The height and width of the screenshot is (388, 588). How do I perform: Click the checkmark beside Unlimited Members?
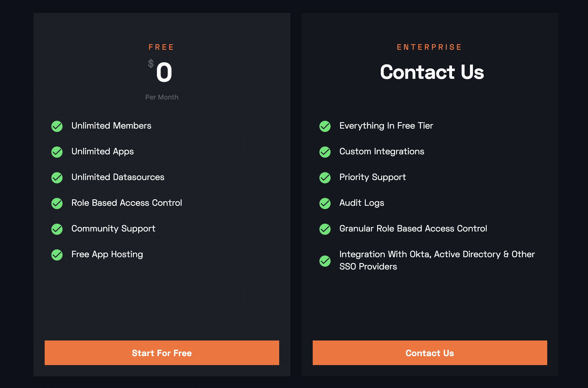57,126
